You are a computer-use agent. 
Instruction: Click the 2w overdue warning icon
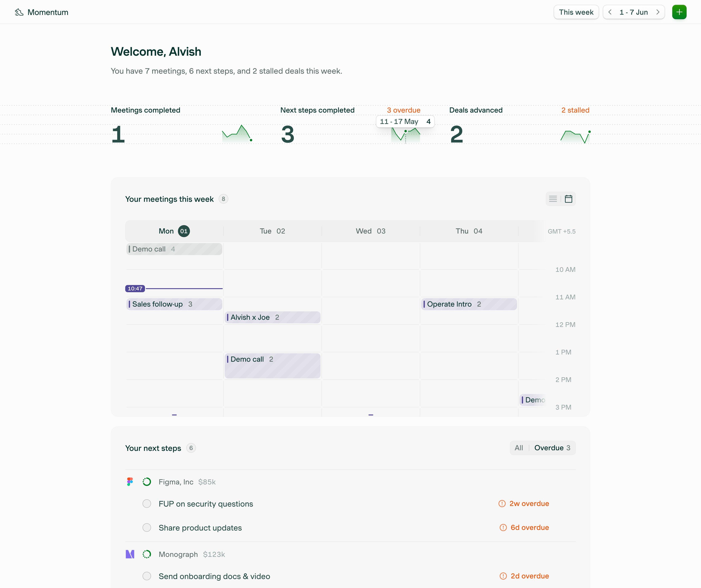[x=502, y=504]
